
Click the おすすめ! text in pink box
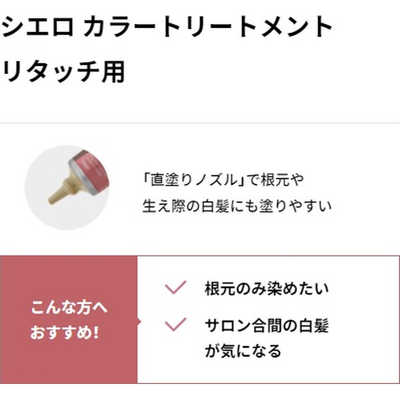tap(65, 332)
